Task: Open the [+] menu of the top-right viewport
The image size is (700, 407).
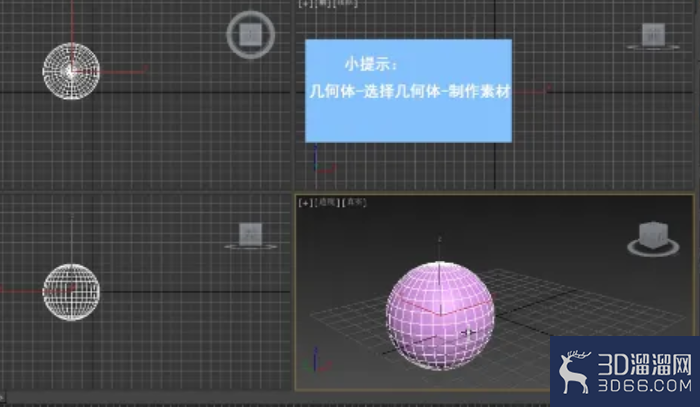Action: (x=306, y=4)
